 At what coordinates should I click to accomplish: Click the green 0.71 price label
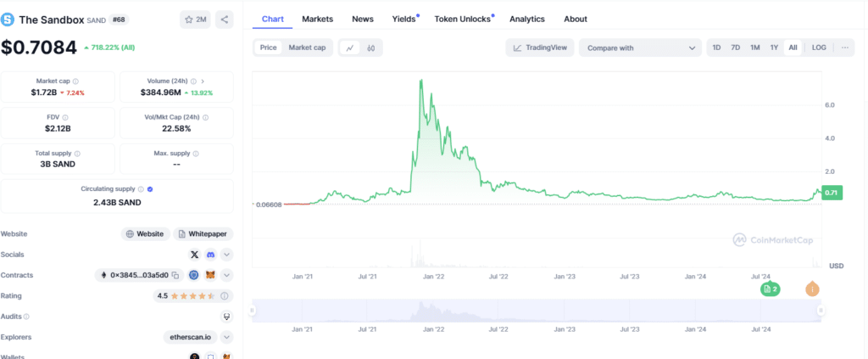[x=832, y=193]
